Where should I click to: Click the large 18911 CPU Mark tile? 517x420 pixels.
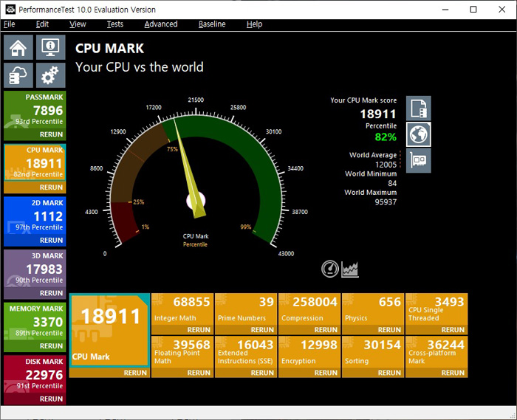pos(110,331)
